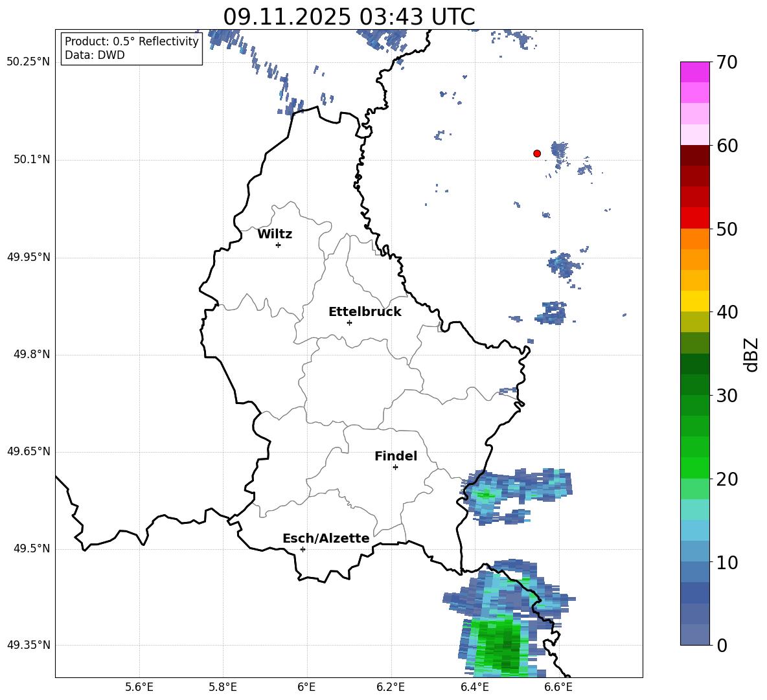
Task: Click the 70 label on colorbar
Action: point(726,62)
